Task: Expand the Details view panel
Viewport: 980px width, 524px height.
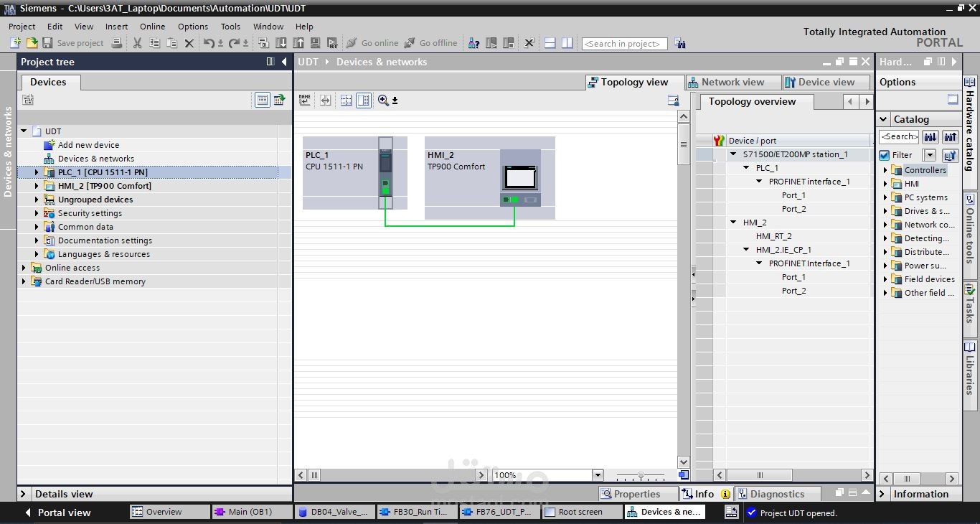Action: coord(24,494)
